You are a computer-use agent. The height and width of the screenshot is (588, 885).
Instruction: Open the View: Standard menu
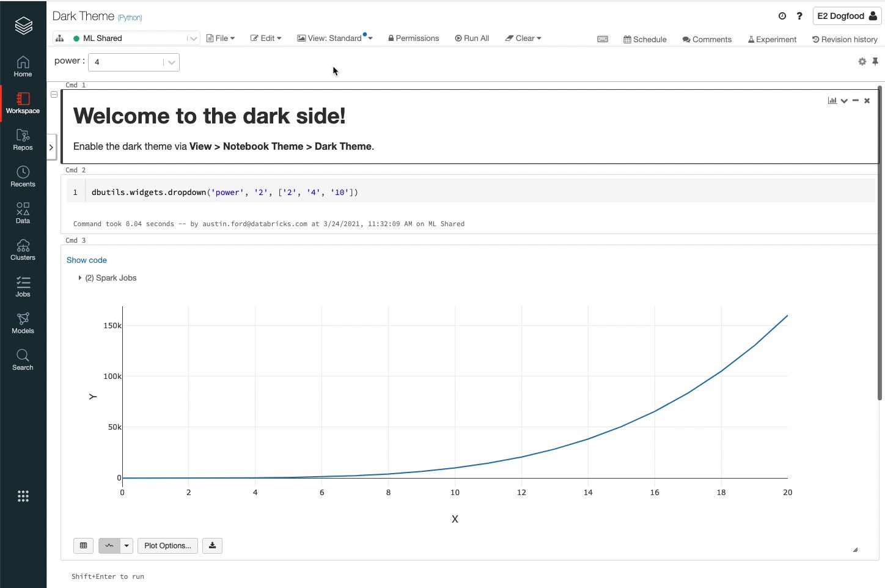point(335,39)
